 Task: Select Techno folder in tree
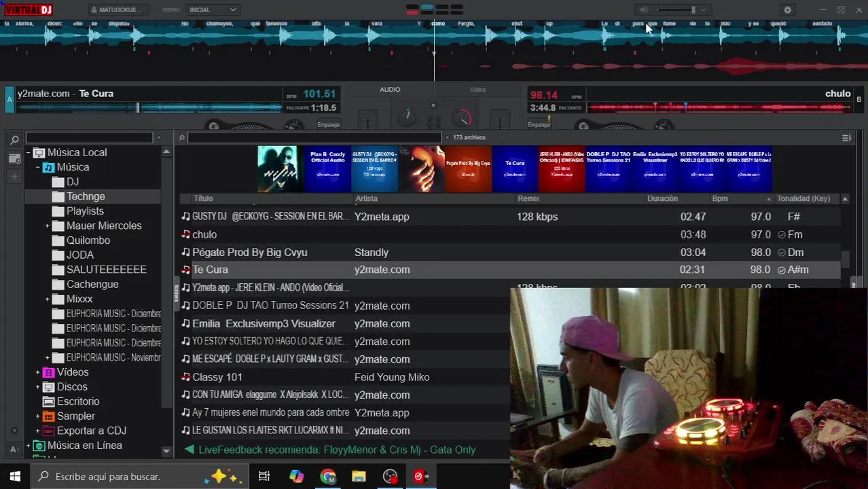coord(86,196)
